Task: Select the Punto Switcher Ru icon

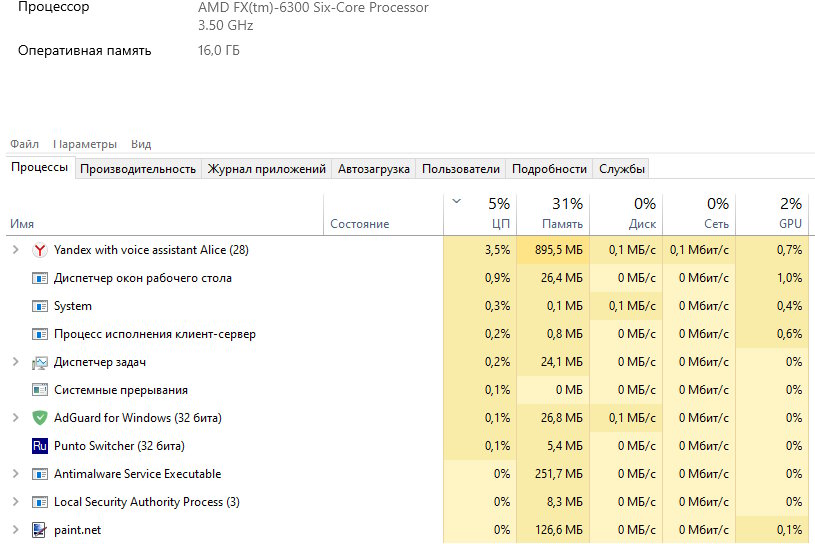Action: [x=40, y=446]
